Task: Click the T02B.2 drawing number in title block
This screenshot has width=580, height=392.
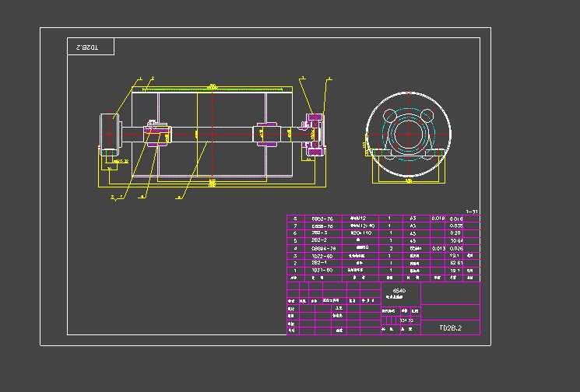Action: (450, 327)
